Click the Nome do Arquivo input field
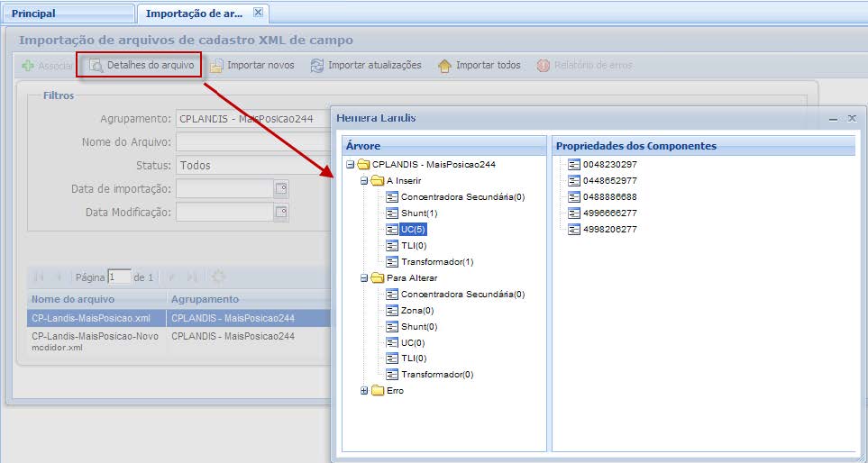868x463 pixels. pos(252,142)
